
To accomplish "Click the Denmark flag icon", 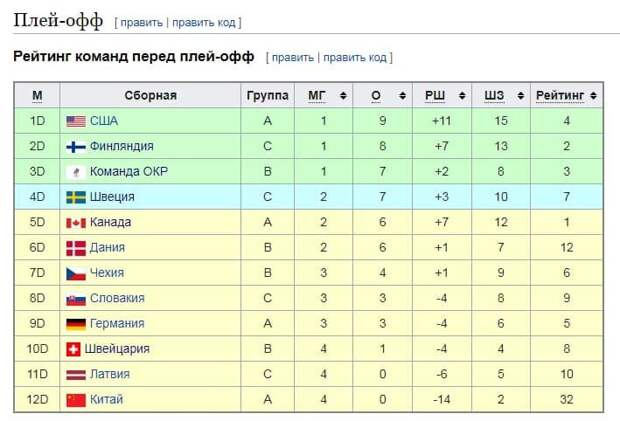I will [76, 248].
